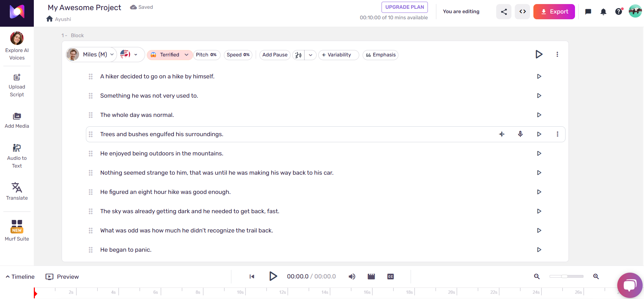
Task: Play 'What was odd' sentence
Action: [x=539, y=230]
